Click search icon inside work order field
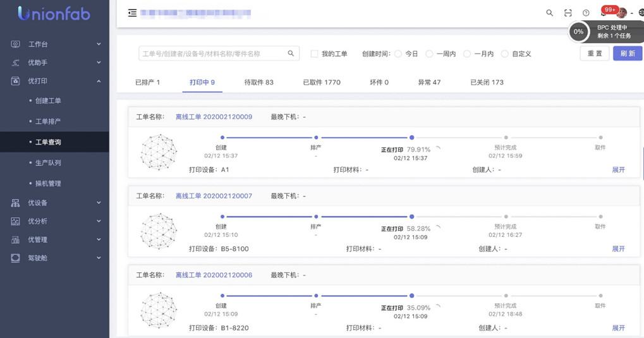 pos(291,54)
